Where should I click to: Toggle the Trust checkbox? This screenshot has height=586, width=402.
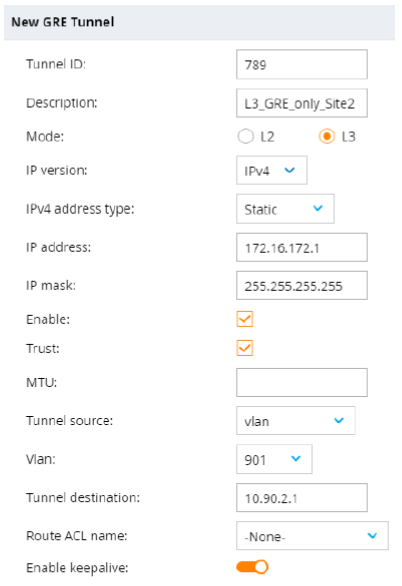[245, 348]
